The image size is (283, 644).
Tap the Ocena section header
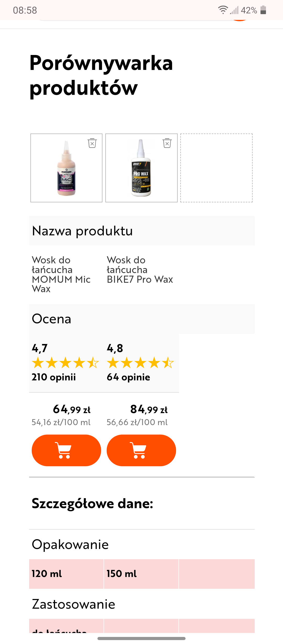(52, 319)
